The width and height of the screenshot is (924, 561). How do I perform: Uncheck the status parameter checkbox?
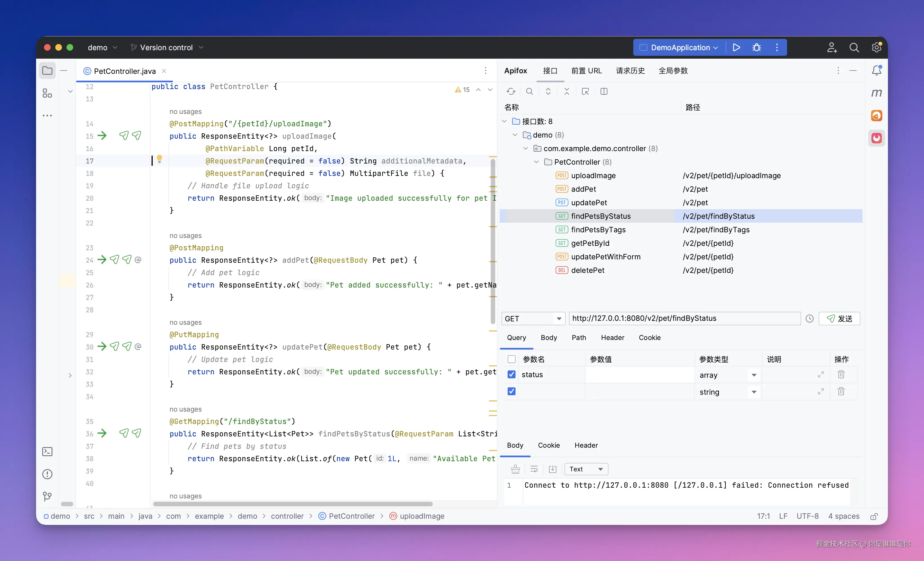pyautogui.click(x=511, y=374)
